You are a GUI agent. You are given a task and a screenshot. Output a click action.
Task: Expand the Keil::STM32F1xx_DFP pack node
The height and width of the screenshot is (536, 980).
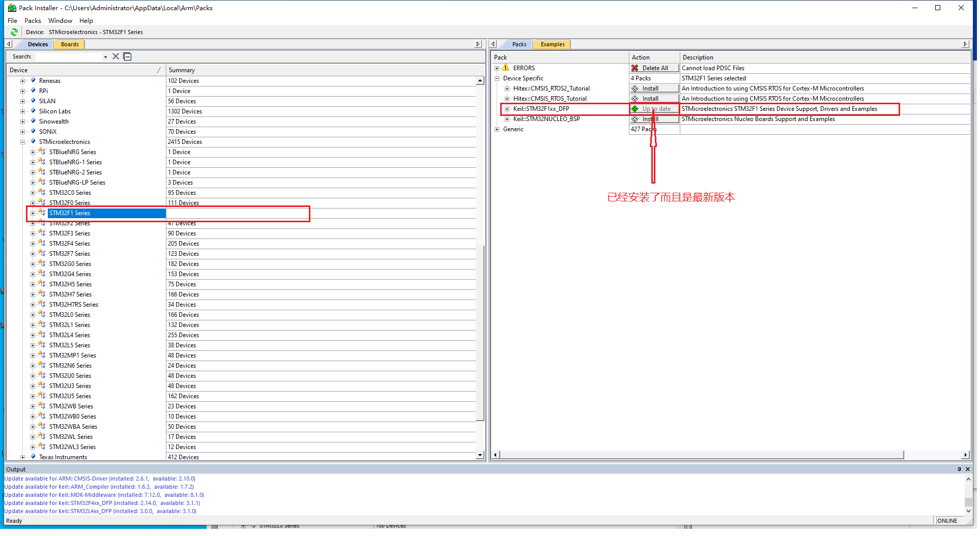(x=507, y=109)
